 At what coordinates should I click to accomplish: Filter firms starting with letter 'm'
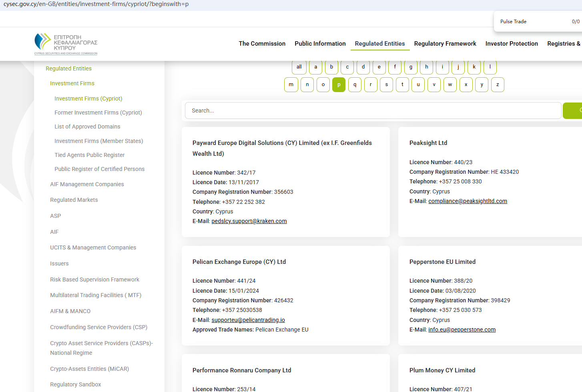291,85
